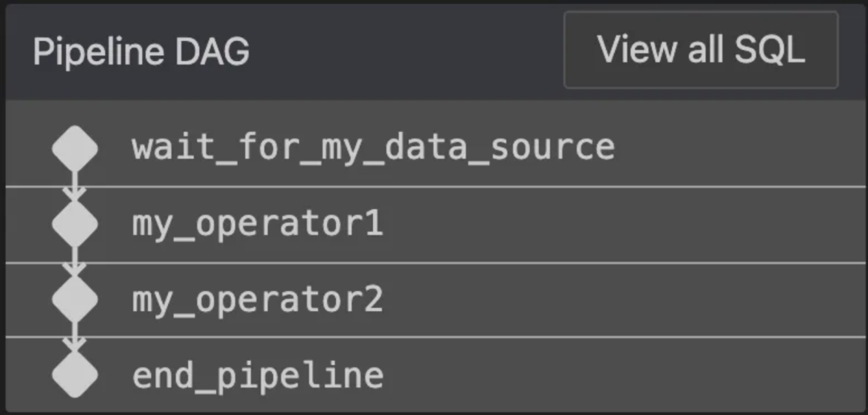Click the Pipeline DAG panel title
Image resolution: width=868 pixels, height=415 pixels.
pyautogui.click(x=141, y=51)
